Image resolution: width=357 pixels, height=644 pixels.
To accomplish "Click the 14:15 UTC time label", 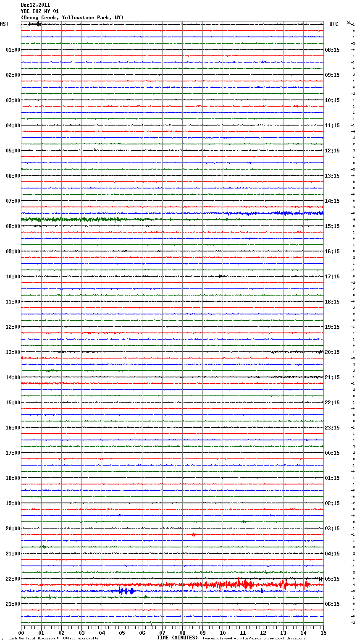I will point(332,201).
